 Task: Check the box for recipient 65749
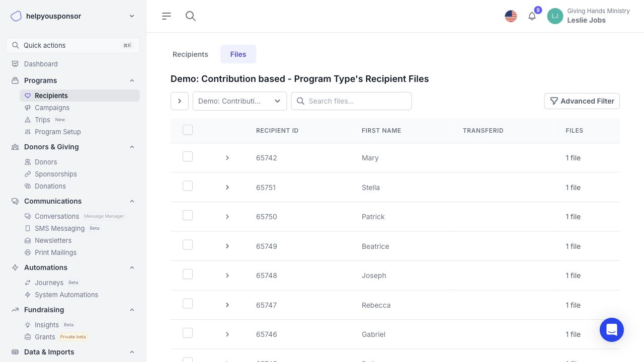(188, 245)
